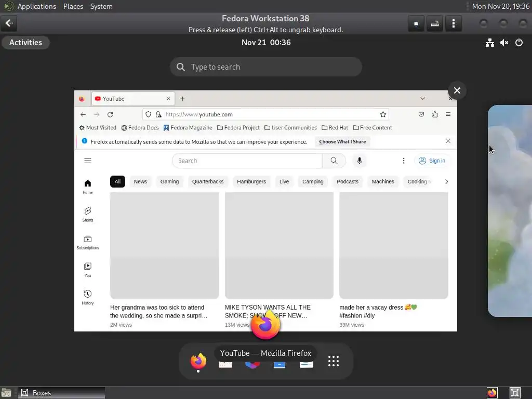Click the YouTube search magnifier button
This screenshot has height=399, width=532.
click(x=334, y=161)
